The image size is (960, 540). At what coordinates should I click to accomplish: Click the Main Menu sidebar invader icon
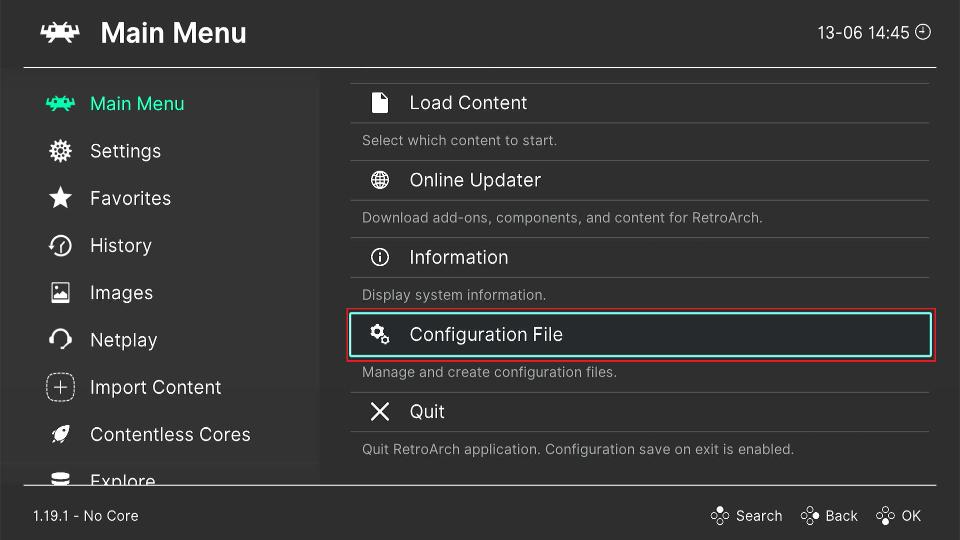tap(60, 103)
